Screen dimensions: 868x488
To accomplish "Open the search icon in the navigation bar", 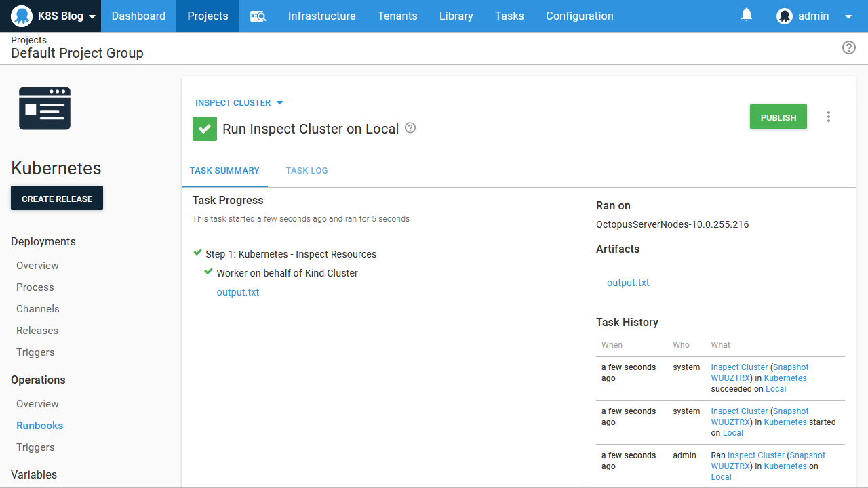I will pos(258,16).
